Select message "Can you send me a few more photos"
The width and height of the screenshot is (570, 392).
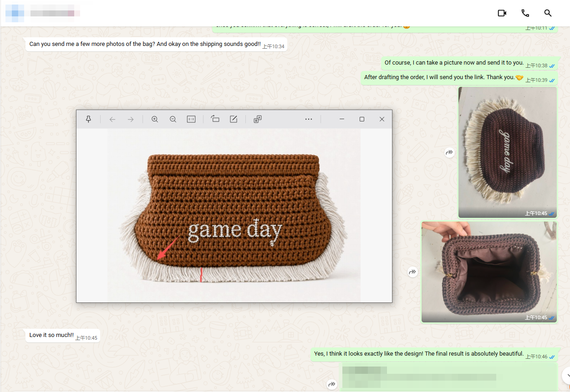[156, 45]
